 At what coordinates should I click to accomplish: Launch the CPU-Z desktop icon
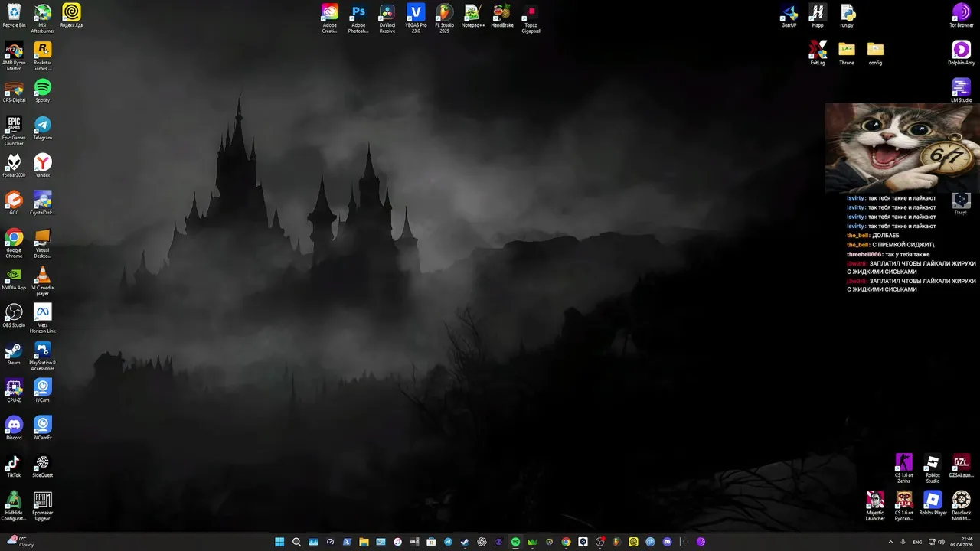[x=14, y=390]
